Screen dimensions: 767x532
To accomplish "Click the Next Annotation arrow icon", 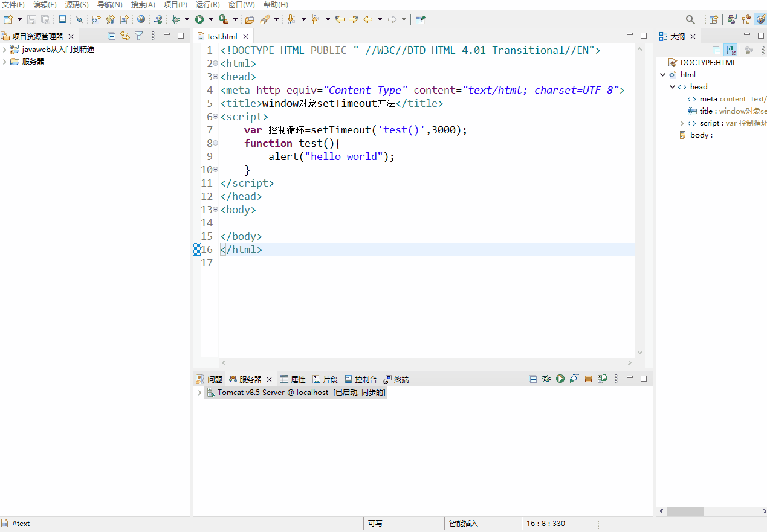I will point(292,19).
